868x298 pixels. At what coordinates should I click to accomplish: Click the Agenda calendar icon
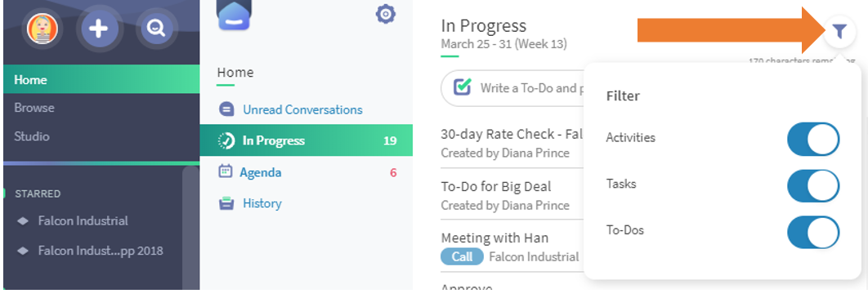click(226, 171)
